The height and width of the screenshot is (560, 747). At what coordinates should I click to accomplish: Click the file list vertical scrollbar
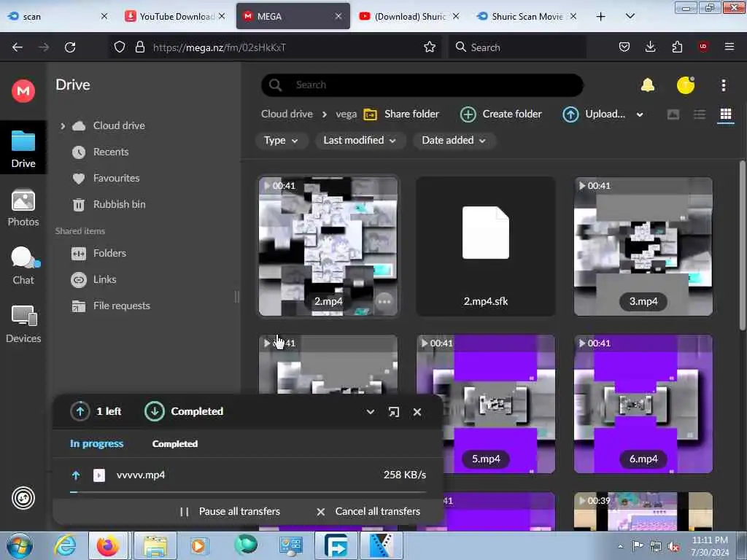coord(742,245)
